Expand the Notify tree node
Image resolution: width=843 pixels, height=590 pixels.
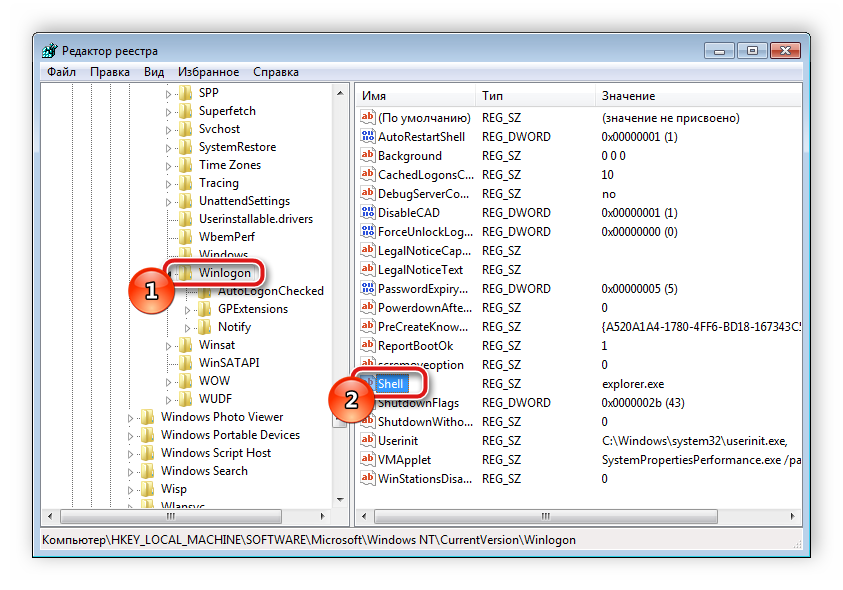click(x=188, y=328)
